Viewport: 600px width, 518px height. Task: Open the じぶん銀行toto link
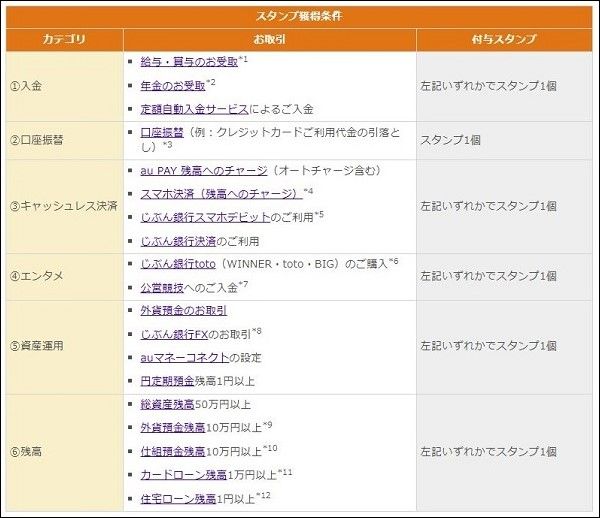click(178, 264)
